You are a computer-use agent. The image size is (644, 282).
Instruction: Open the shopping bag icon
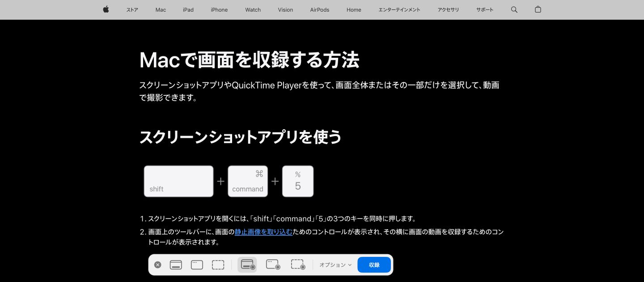(538, 9)
